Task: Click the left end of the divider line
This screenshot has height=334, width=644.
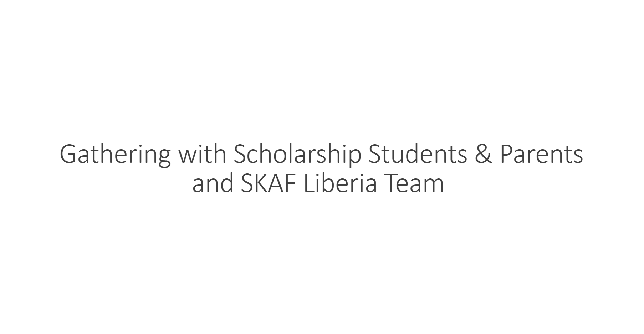Action: 63,92
